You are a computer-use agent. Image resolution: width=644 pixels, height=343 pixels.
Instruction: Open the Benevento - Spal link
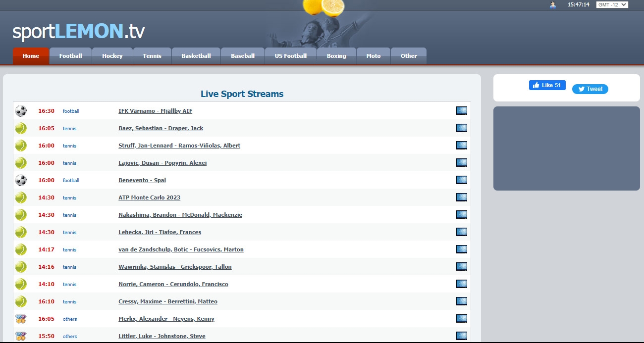point(142,180)
